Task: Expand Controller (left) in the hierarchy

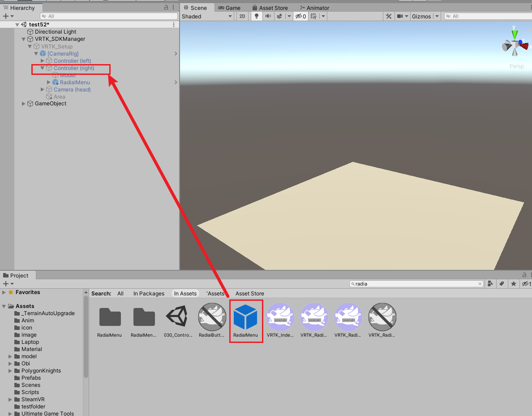Action: coord(42,61)
